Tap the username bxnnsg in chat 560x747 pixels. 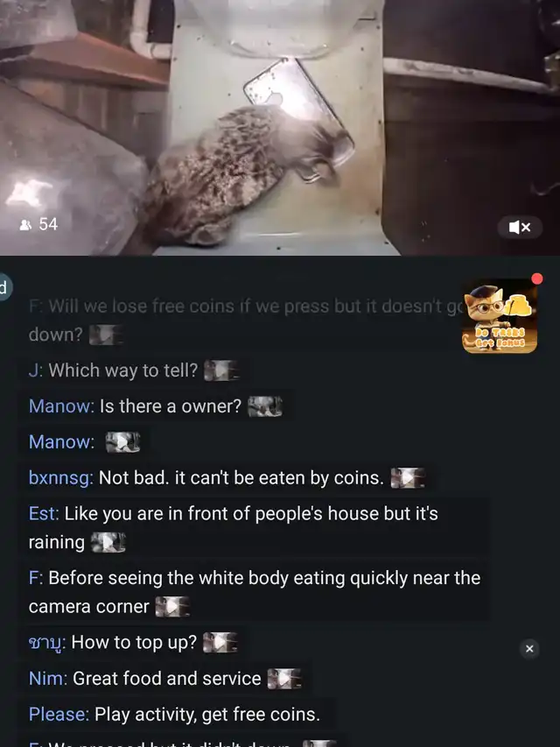pyautogui.click(x=61, y=478)
